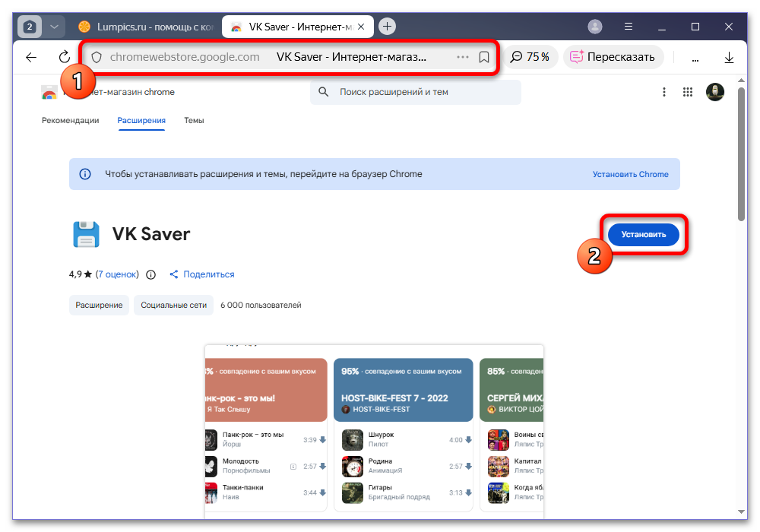
Task: Follow the Установить Chrome link
Action: [x=630, y=175]
